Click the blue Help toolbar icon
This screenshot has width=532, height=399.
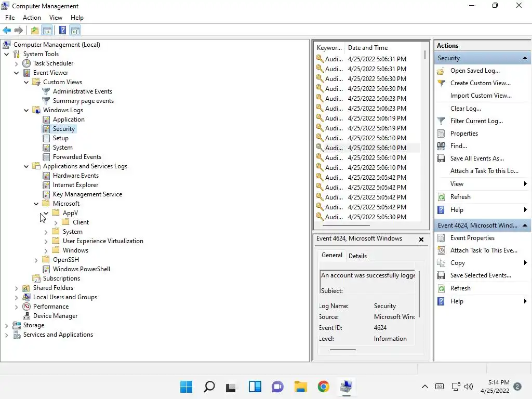tap(62, 31)
